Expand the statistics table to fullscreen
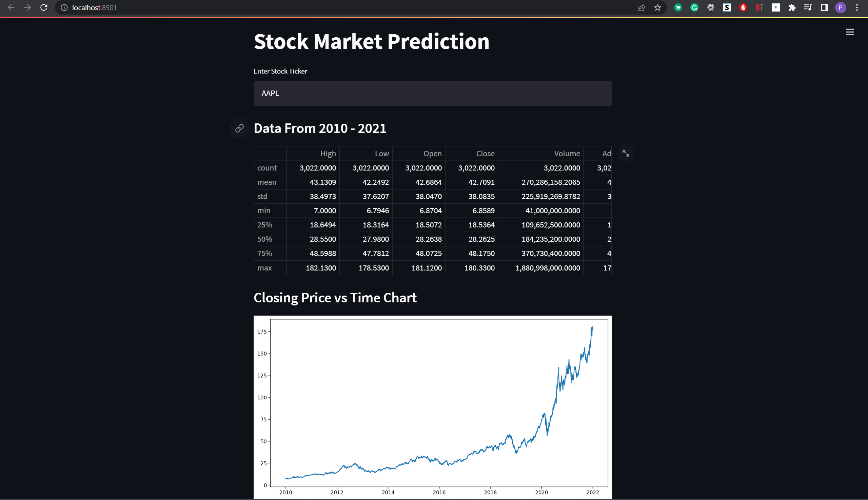This screenshot has height=500, width=868. 626,154
